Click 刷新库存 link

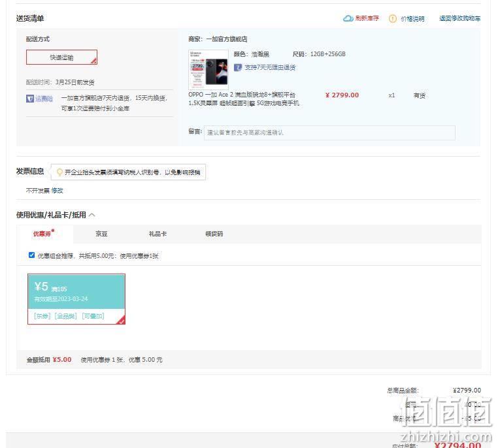pyautogui.click(x=367, y=18)
